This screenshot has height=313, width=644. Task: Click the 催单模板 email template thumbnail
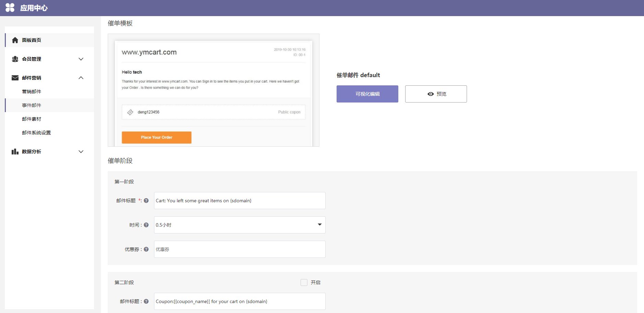(x=213, y=90)
